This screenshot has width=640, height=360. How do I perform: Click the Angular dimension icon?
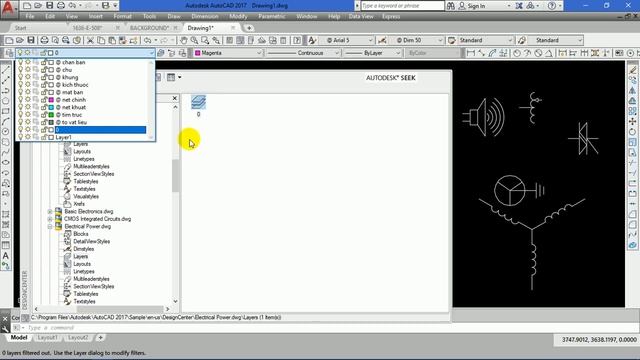549,53
